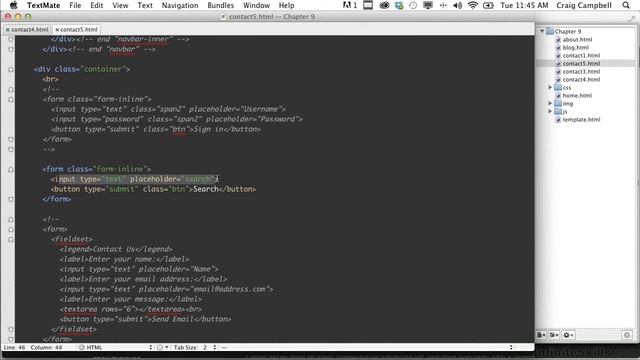Click the Wi-Fi status icon
Image resolution: width=640 pixels, height=360 pixels.
point(473,5)
